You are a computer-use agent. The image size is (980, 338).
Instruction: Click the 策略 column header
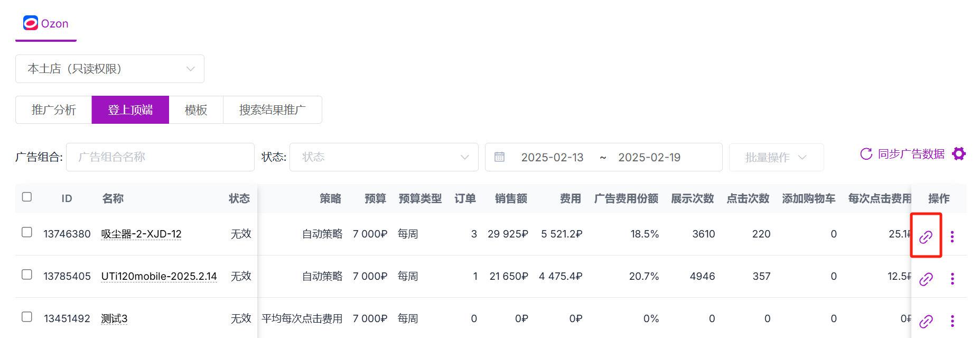[330, 198]
